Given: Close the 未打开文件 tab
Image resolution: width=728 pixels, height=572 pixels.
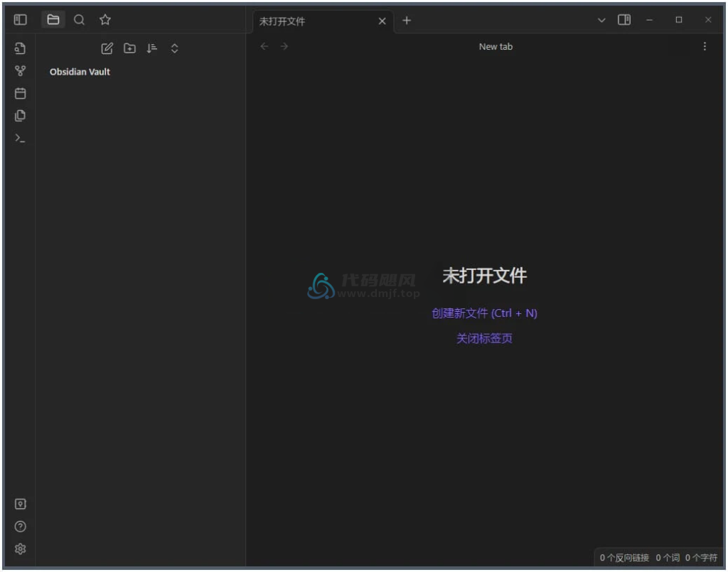Looking at the screenshot, I should point(382,21).
